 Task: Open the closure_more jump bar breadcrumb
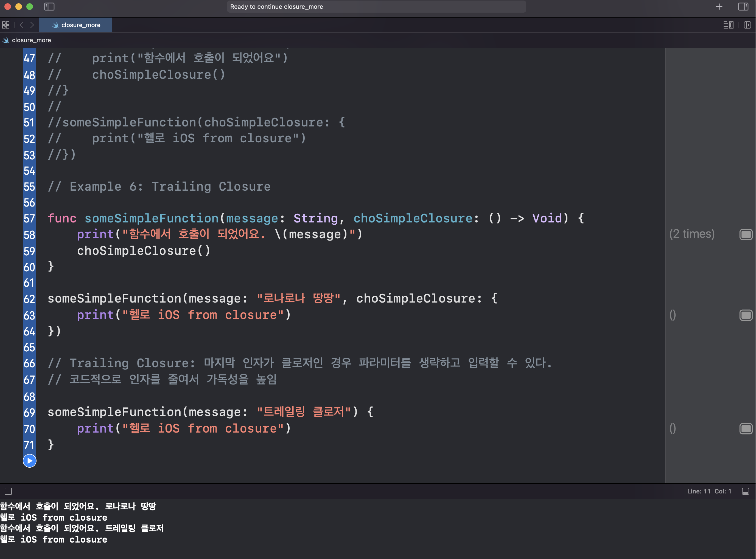point(31,40)
